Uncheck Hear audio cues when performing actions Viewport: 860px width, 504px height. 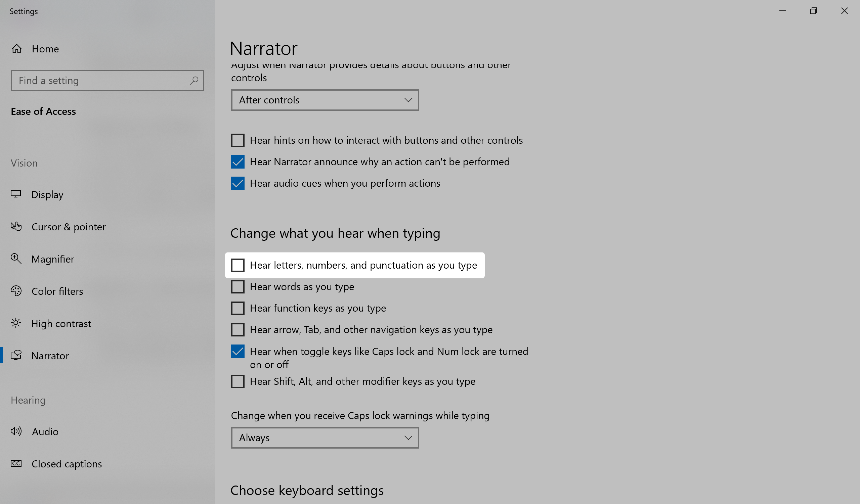238,183
